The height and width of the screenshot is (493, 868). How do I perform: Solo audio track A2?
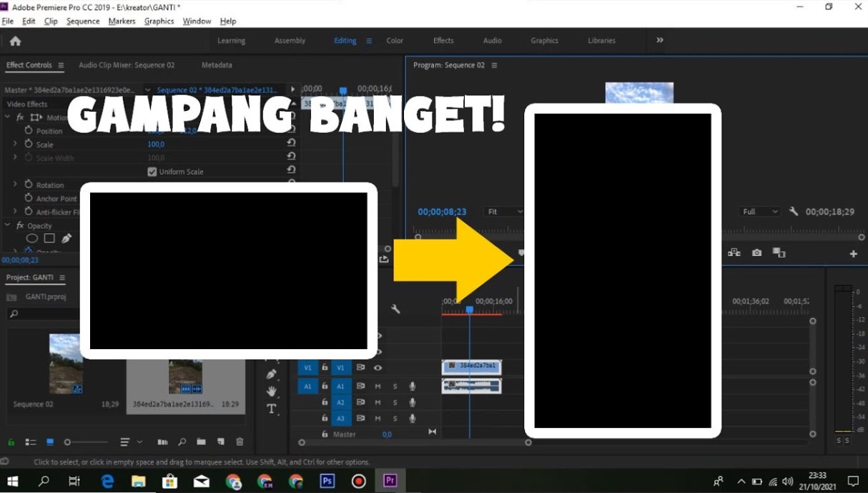[x=395, y=402]
